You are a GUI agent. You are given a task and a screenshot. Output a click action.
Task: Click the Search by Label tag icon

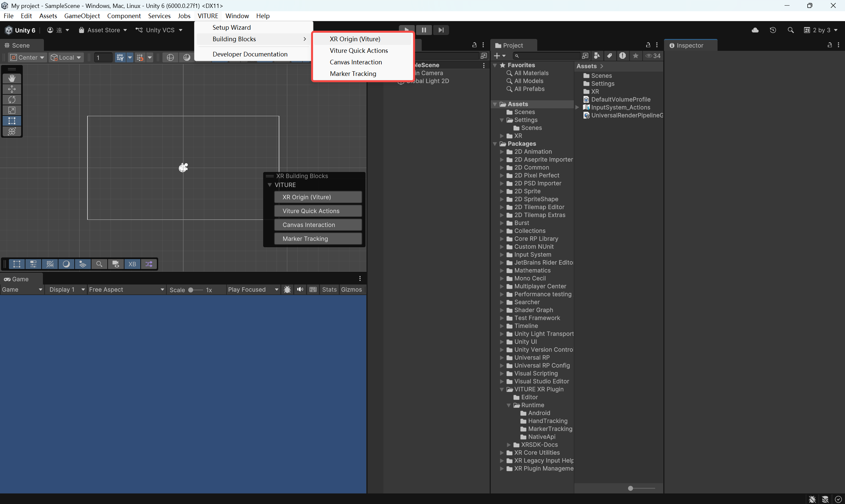point(610,56)
